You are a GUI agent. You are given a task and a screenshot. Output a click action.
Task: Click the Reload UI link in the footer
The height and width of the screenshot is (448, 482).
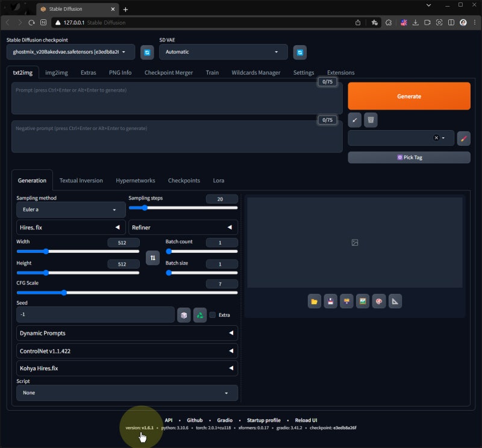point(306,420)
